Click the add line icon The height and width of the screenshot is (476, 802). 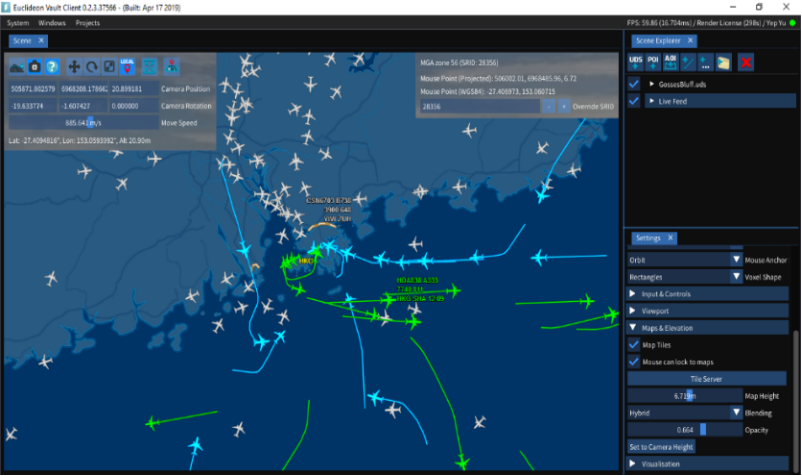point(688,62)
